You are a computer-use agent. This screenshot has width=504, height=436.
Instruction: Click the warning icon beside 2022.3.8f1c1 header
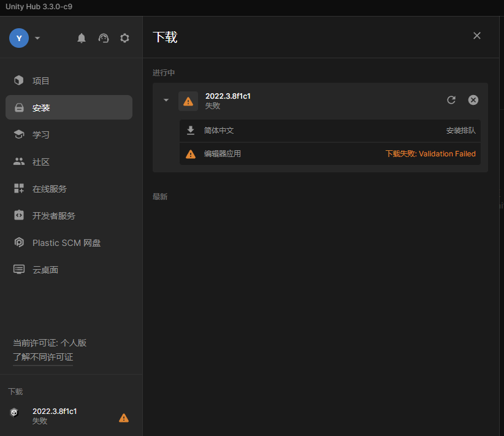(188, 101)
